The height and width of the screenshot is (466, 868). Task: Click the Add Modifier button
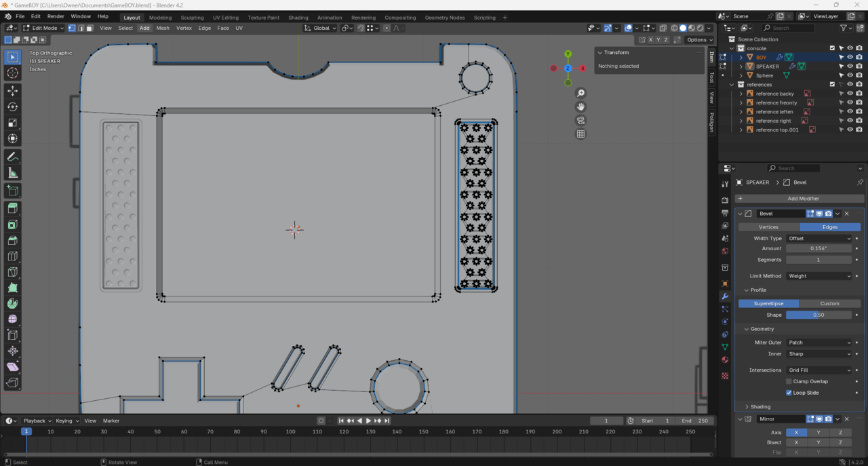803,199
